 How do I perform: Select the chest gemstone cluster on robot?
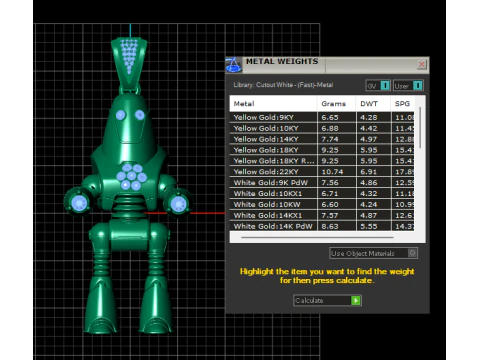(x=132, y=177)
